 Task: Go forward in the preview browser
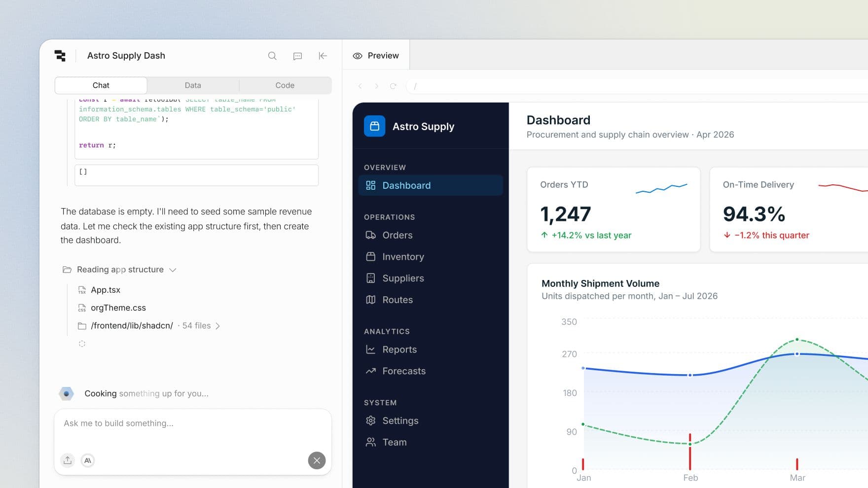coord(376,86)
